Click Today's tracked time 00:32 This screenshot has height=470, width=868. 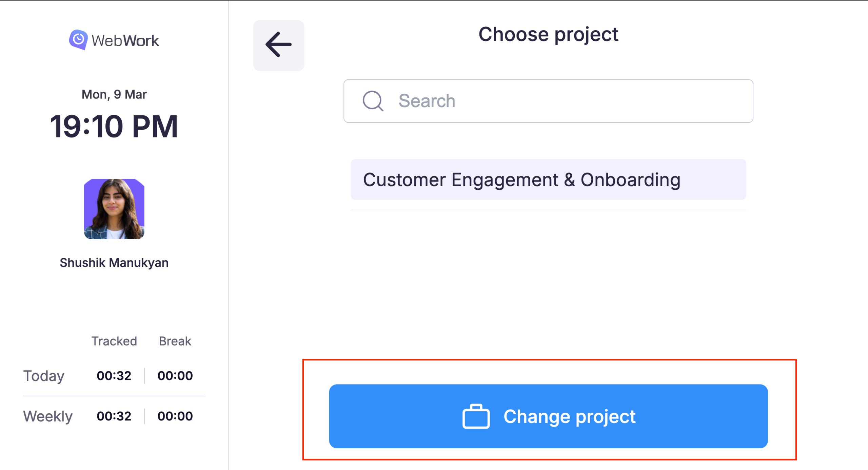click(x=114, y=376)
